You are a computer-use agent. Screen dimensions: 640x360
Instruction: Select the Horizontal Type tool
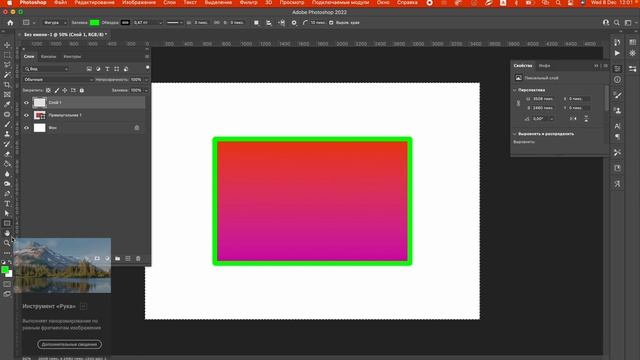pyautogui.click(x=7, y=203)
